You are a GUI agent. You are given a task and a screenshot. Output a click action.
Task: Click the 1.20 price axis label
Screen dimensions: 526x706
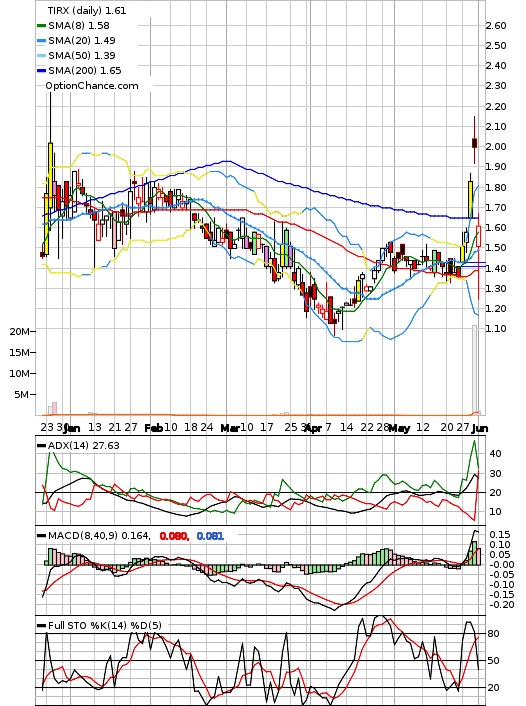[x=496, y=308]
